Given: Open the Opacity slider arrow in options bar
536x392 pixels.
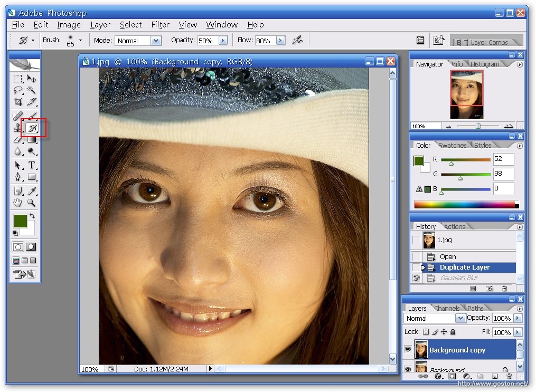Looking at the screenshot, I should click(223, 41).
